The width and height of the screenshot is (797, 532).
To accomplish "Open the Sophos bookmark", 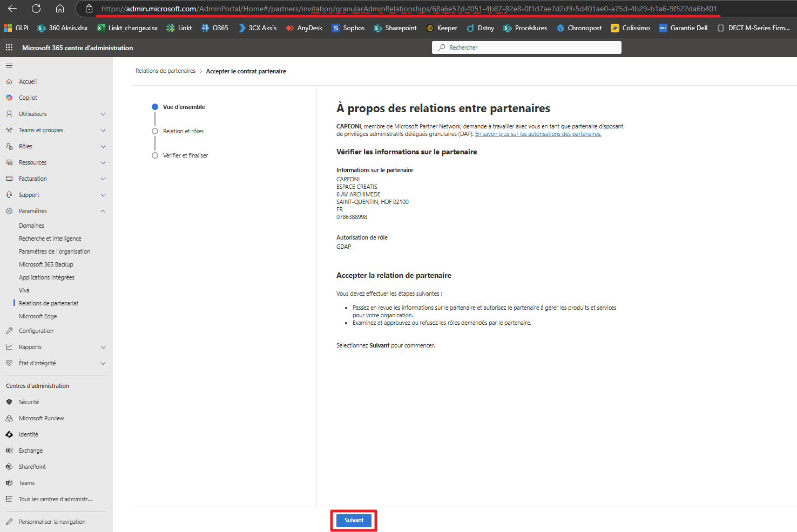I will click(x=348, y=28).
